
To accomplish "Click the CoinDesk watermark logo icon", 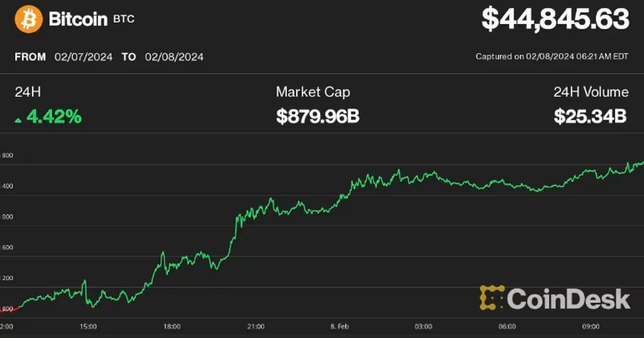I will click(492, 298).
